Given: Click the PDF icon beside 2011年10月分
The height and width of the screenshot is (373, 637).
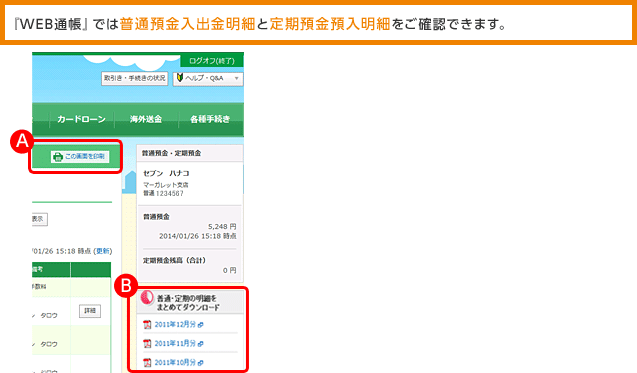Looking at the screenshot, I should [x=147, y=362].
